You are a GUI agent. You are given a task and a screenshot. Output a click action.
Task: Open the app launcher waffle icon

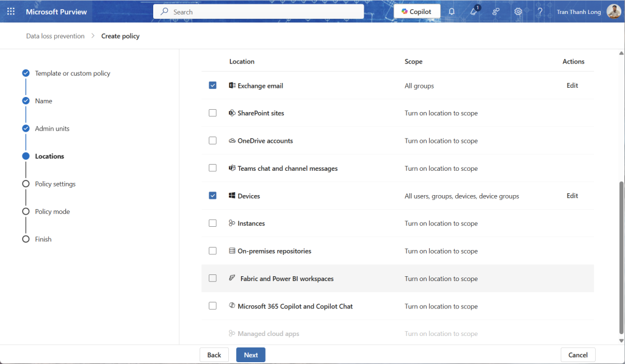(x=10, y=12)
